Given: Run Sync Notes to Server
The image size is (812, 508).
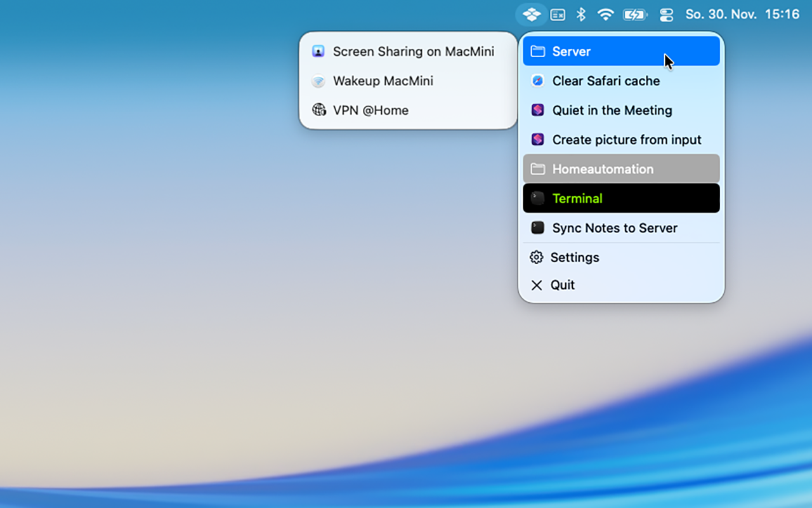Looking at the screenshot, I should coord(614,228).
